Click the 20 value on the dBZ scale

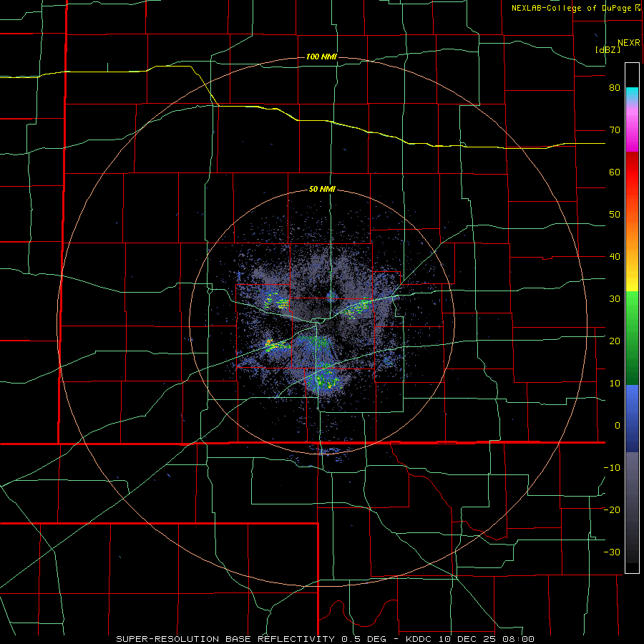(615, 341)
